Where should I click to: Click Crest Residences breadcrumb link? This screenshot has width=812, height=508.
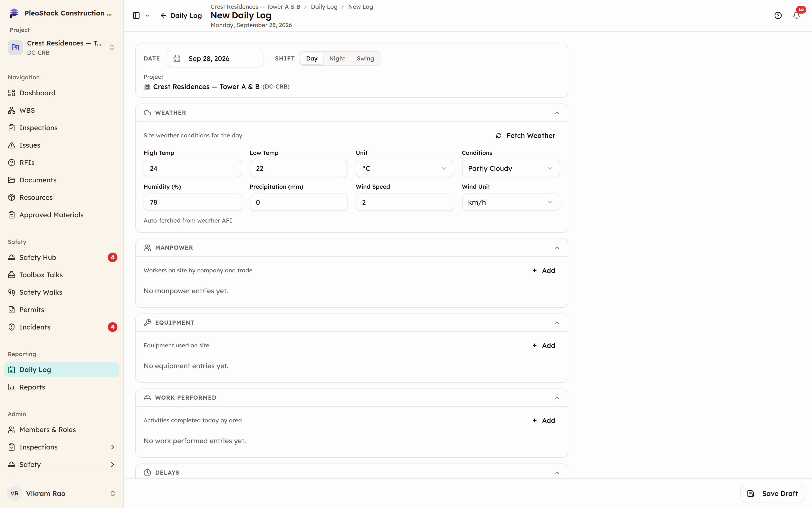coord(255,7)
